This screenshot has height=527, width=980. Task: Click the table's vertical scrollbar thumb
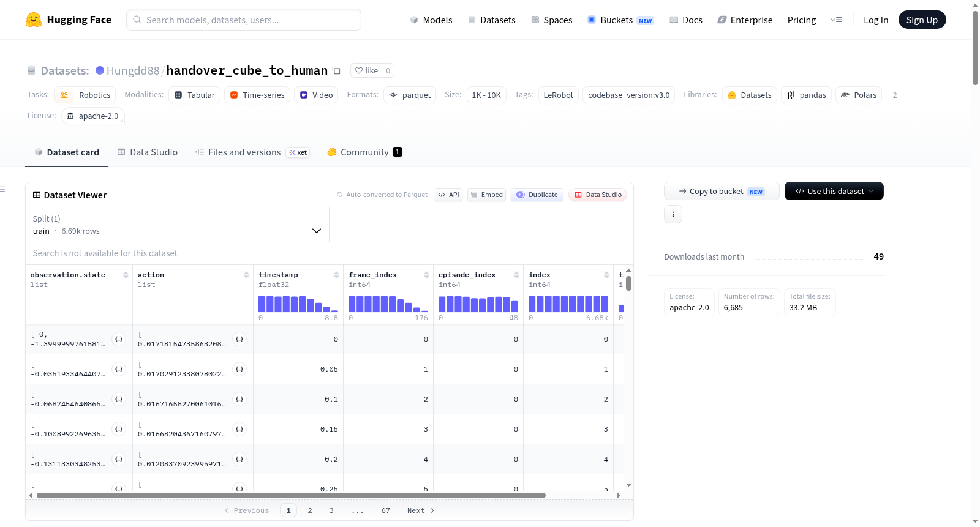[x=629, y=283]
